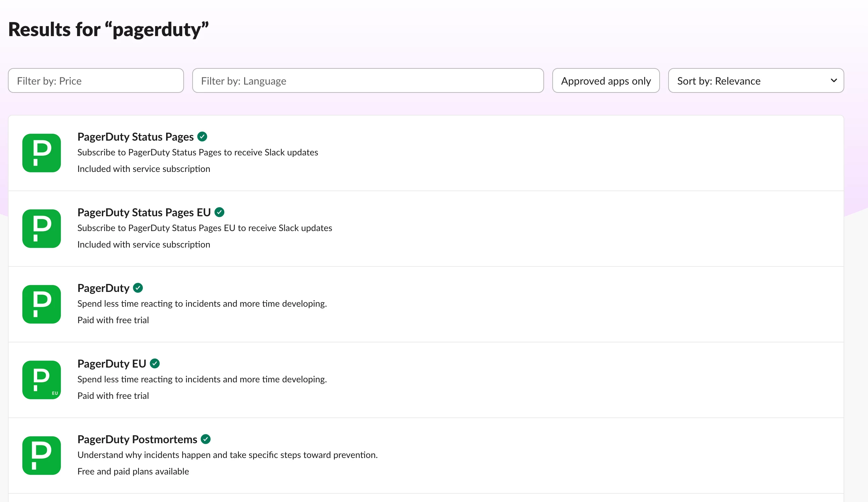The width and height of the screenshot is (868, 502).
Task: Click the Results for "pagerduty" heading
Action: pyautogui.click(x=109, y=30)
